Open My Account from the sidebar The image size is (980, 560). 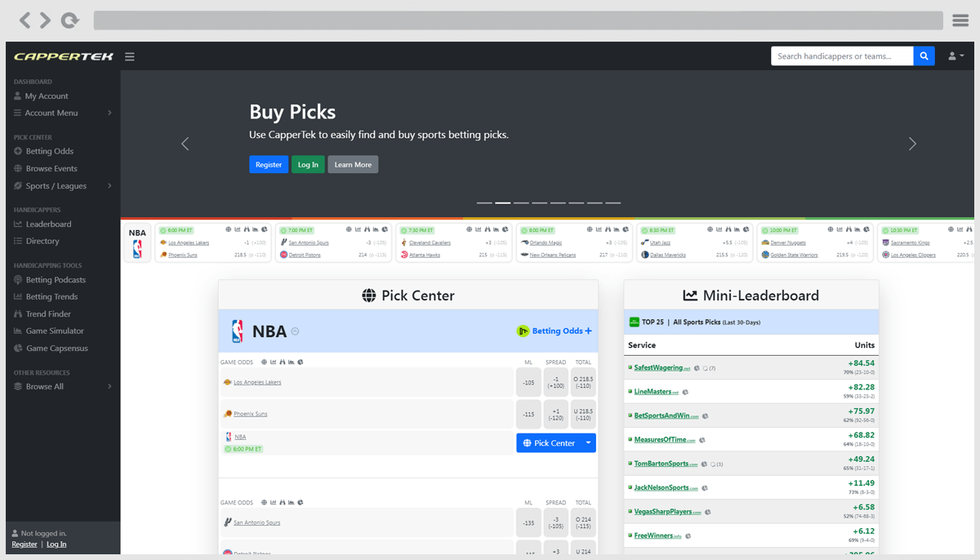point(45,96)
